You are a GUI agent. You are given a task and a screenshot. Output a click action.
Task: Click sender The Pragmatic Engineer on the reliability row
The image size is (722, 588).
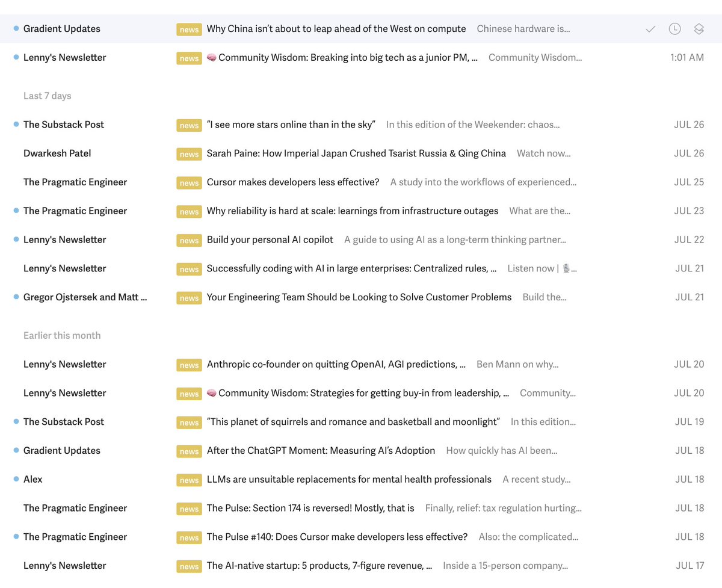[75, 211]
